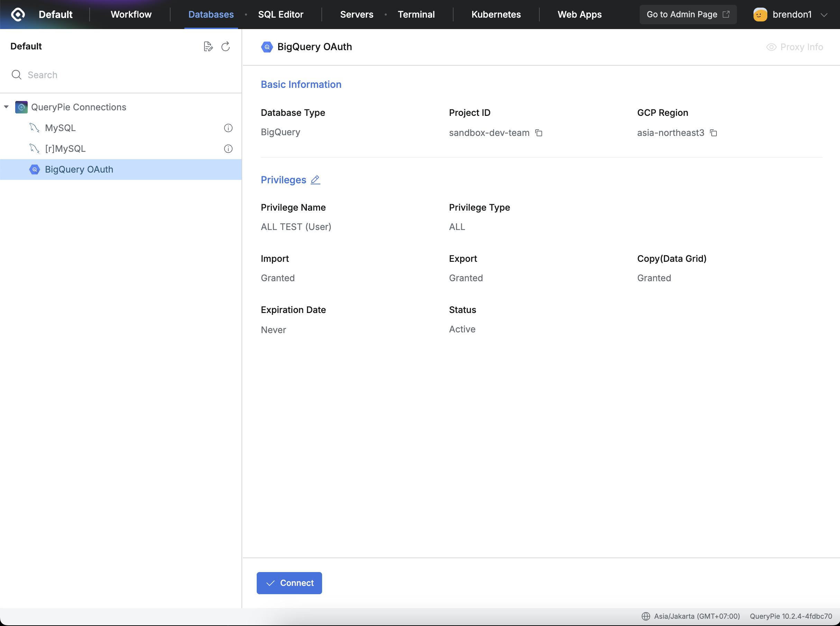This screenshot has height=626, width=840.
Task: Open the info icon beside the MySQL connection
Action: coord(228,128)
